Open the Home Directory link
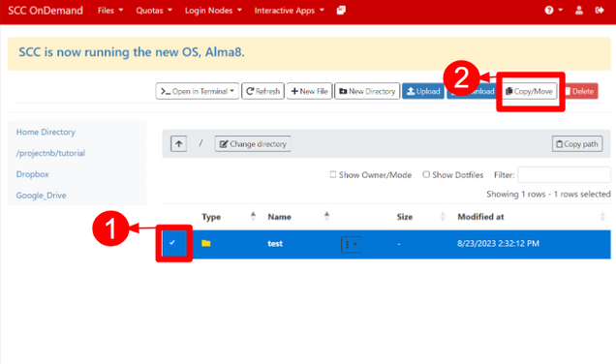This screenshot has height=364, width=616. point(46,132)
